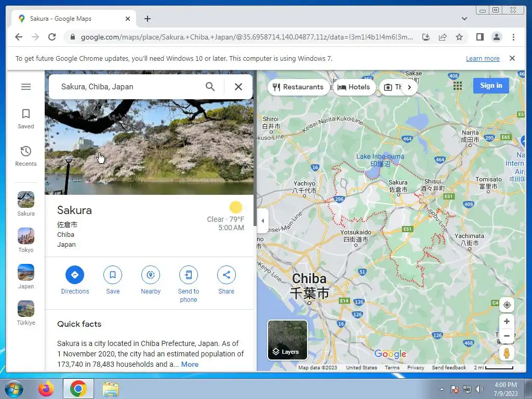Open the Terms link in footer

click(x=392, y=368)
